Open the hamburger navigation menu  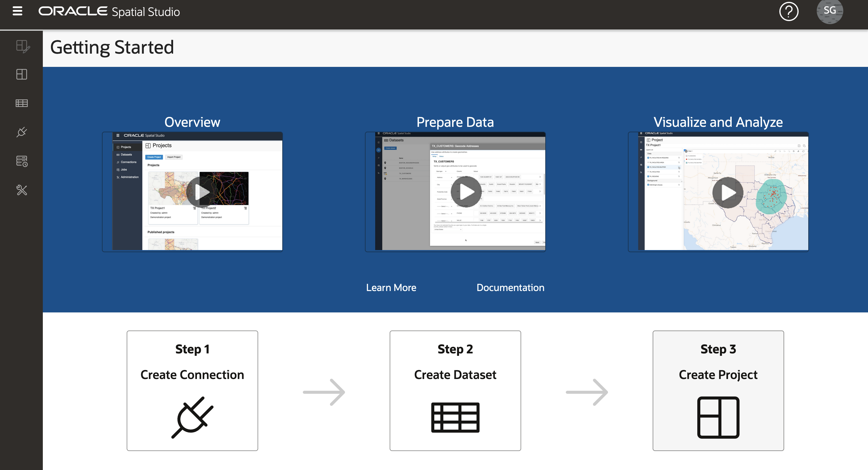tap(17, 11)
